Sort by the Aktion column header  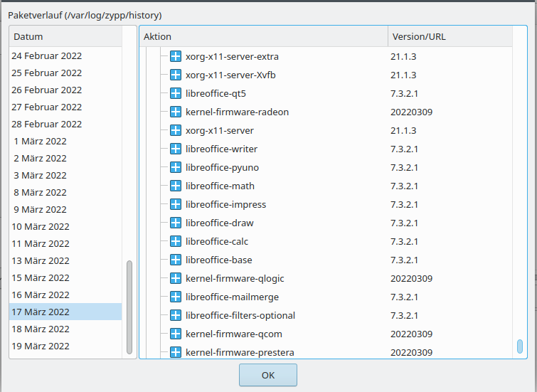click(x=264, y=36)
